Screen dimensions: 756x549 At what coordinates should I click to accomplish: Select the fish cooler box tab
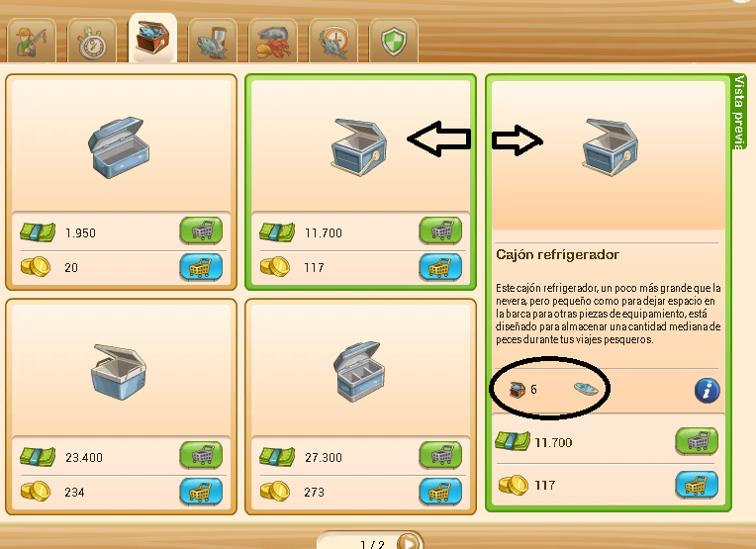(152, 39)
